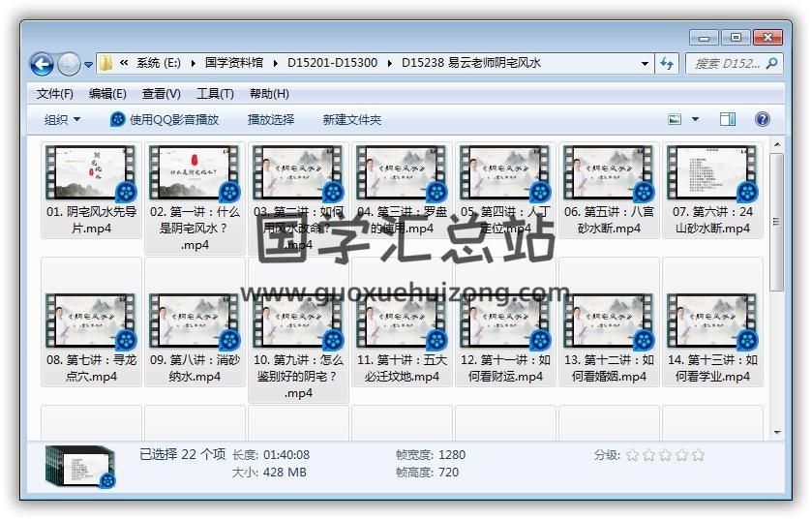Screen dimensions: 812x520
Task: Expand arrow after 国学资料馆
Action: (276, 63)
